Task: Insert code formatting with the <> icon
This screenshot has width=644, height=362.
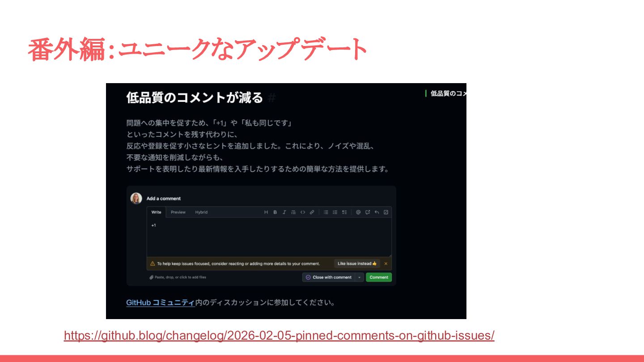Action: [303, 212]
